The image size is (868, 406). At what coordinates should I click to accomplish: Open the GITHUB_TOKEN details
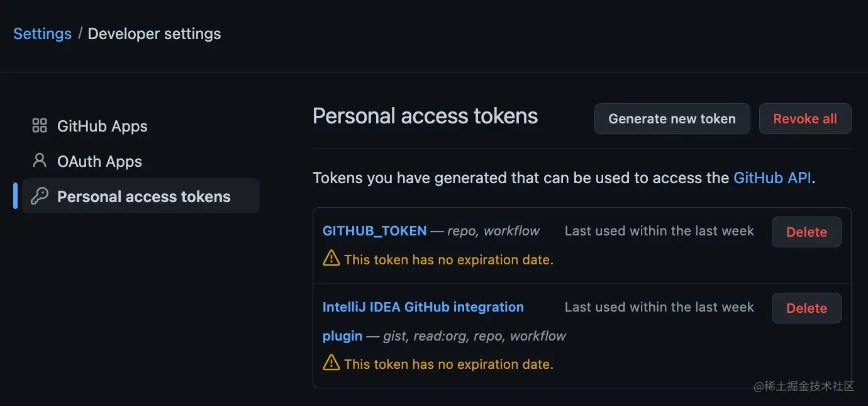(x=374, y=230)
